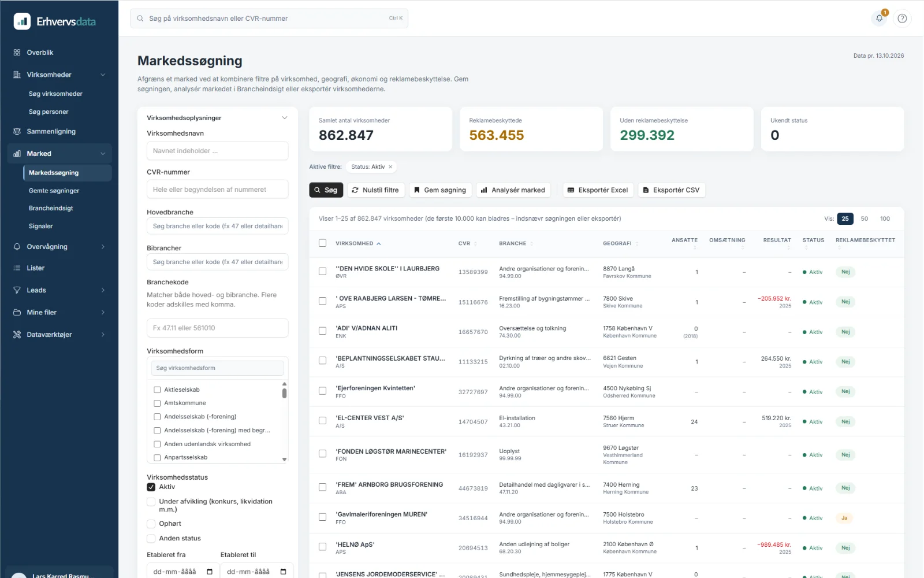The image size is (924, 578).
Task: Remove the Status: Aktiv filter chip
Action: coord(390,167)
